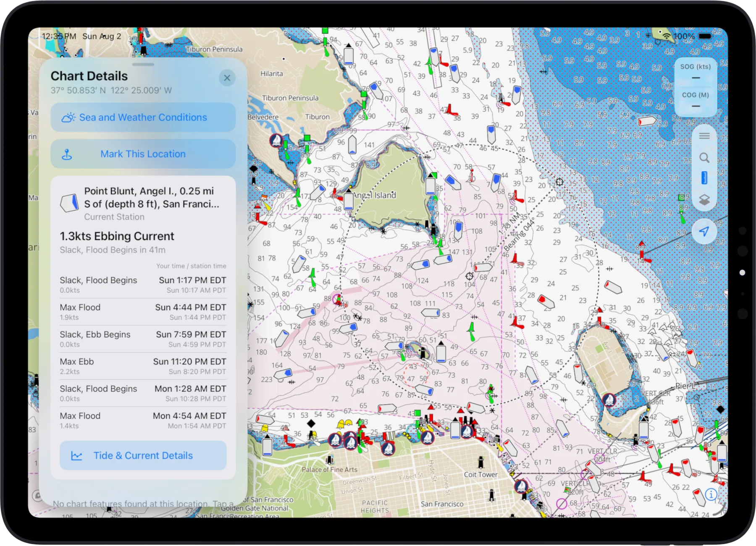
Task: Click the 'No chart features found' message
Action: pos(143,504)
